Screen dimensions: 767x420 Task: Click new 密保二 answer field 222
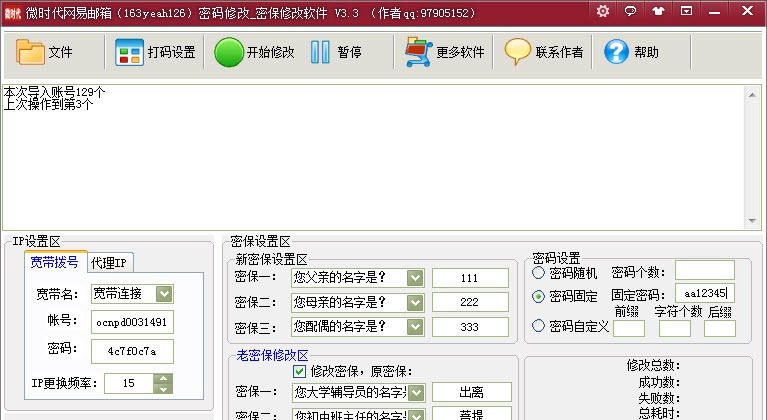(x=470, y=302)
